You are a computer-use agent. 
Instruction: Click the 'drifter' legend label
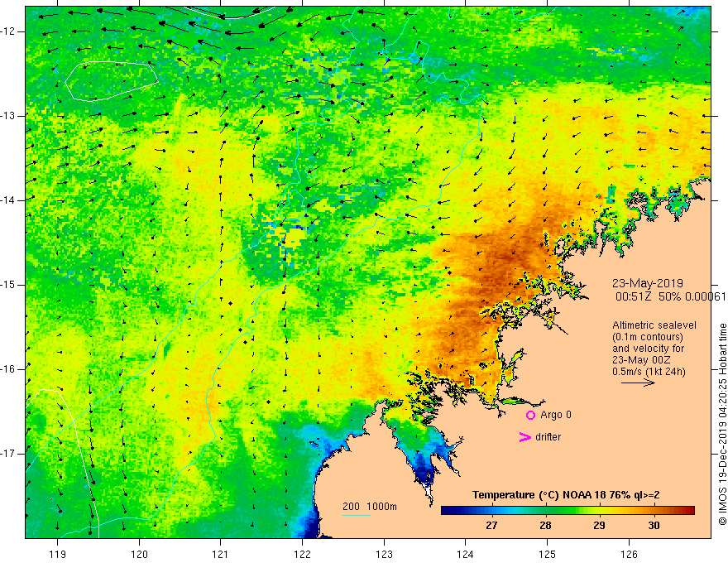pos(548,437)
